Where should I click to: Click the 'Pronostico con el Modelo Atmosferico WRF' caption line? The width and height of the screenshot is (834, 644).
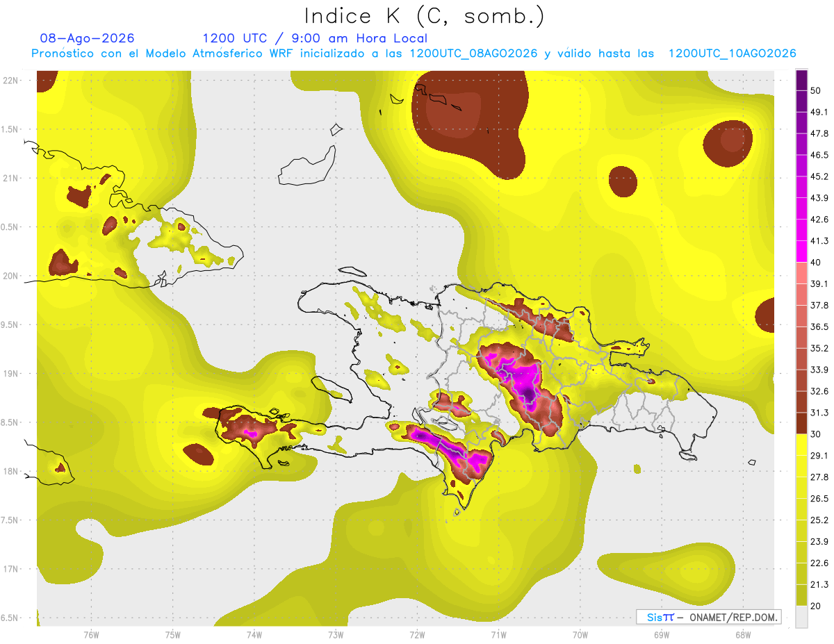coord(414,53)
